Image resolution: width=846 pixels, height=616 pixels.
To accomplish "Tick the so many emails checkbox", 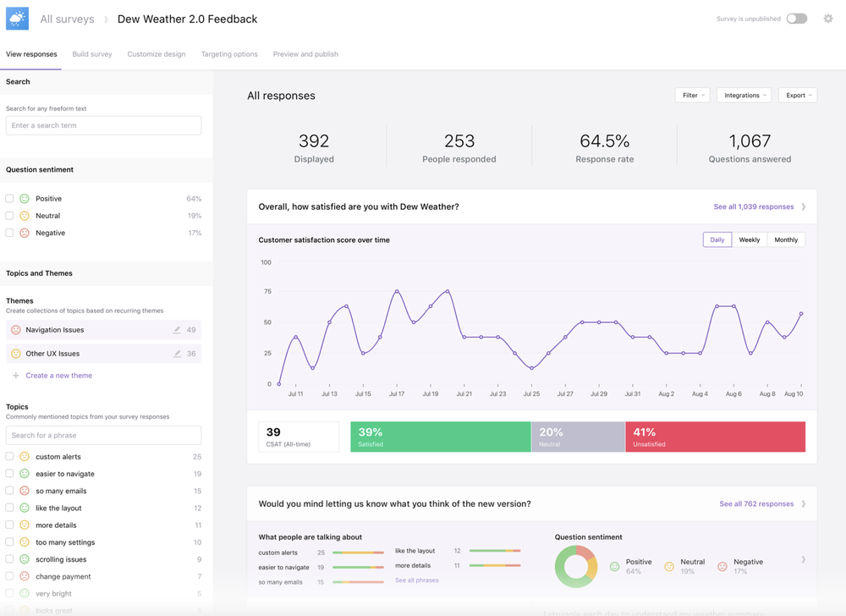I will click(9, 491).
